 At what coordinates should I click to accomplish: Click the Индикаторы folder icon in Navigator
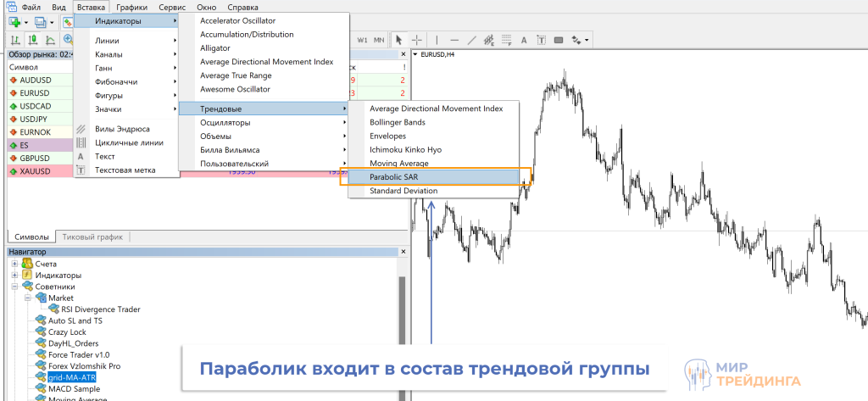26,276
